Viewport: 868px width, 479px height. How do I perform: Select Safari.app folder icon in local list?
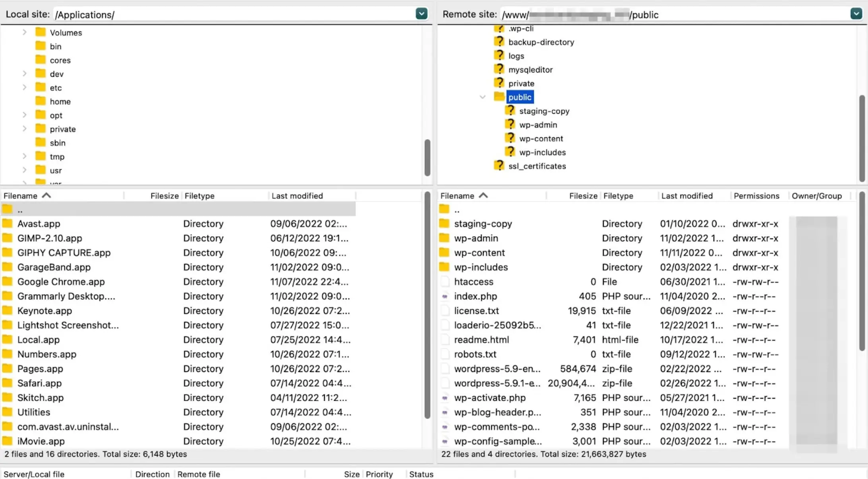pyautogui.click(x=7, y=383)
